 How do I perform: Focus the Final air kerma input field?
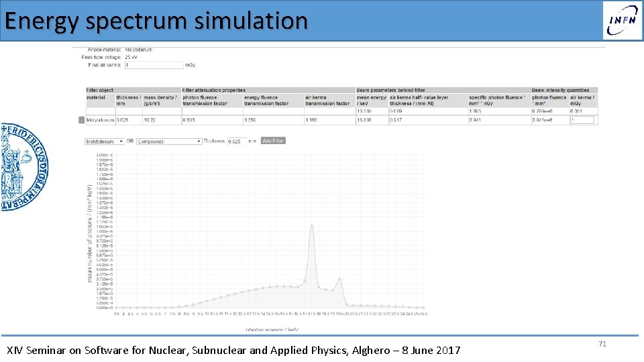tap(154, 65)
